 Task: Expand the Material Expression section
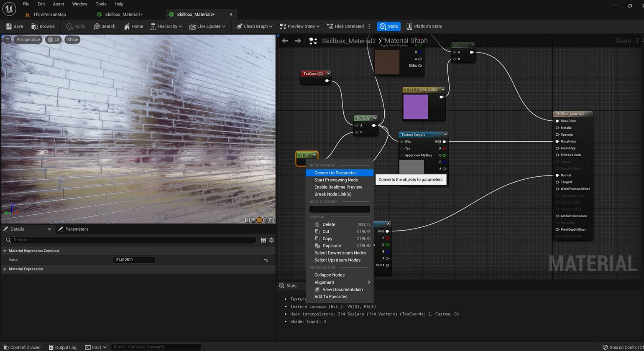(x=5, y=269)
